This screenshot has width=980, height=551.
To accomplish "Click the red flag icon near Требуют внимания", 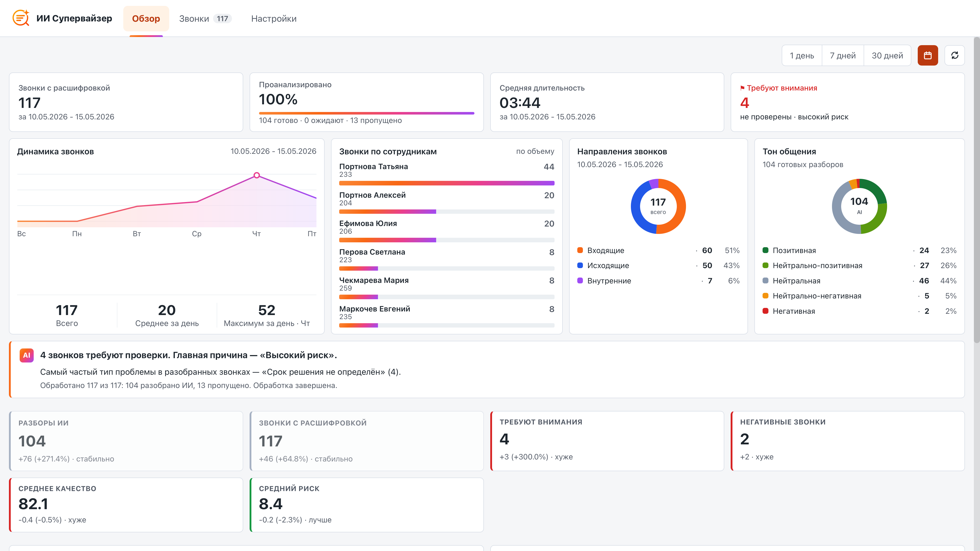I will coord(742,88).
